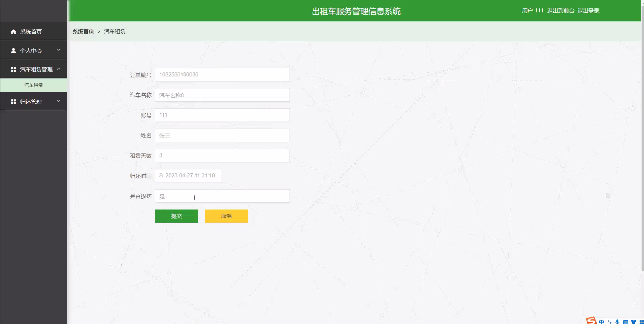Click the 退出到前台 link in header
644x324 pixels.
(561, 11)
